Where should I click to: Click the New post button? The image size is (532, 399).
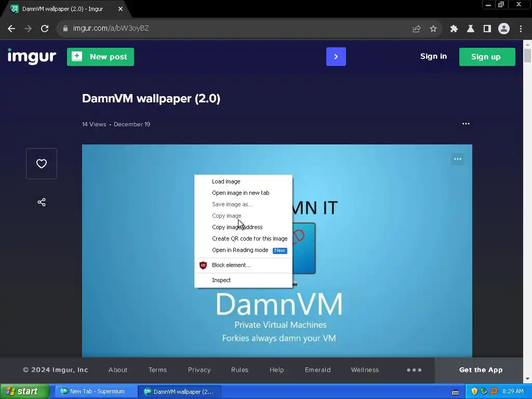coord(100,57)
